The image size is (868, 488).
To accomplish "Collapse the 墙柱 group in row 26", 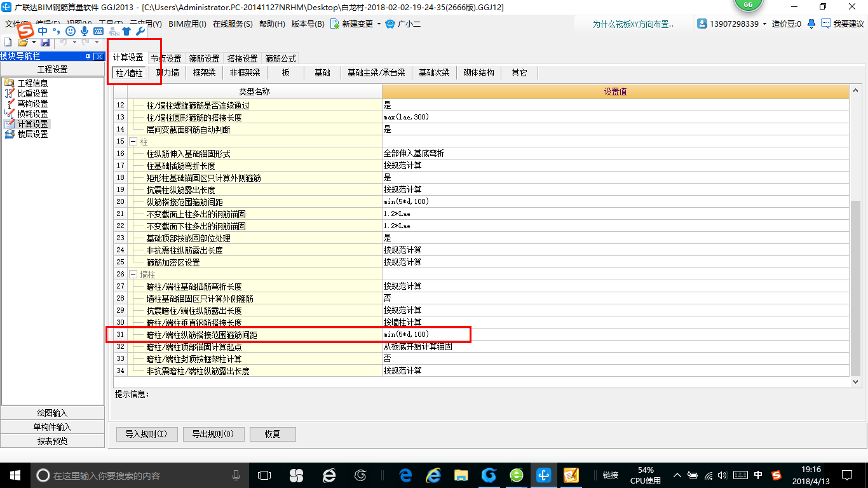I will (133, 274).
